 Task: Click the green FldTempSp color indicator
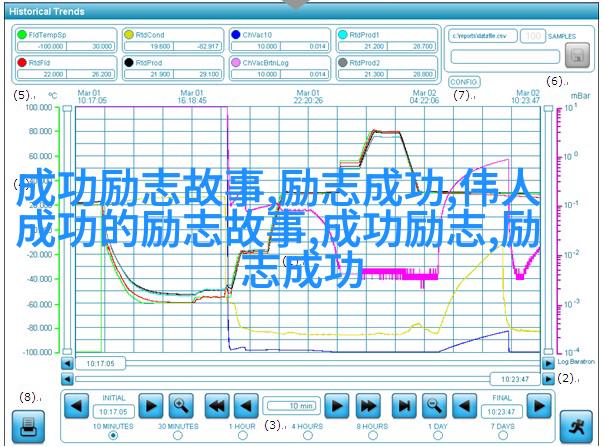tap(22, 35)
